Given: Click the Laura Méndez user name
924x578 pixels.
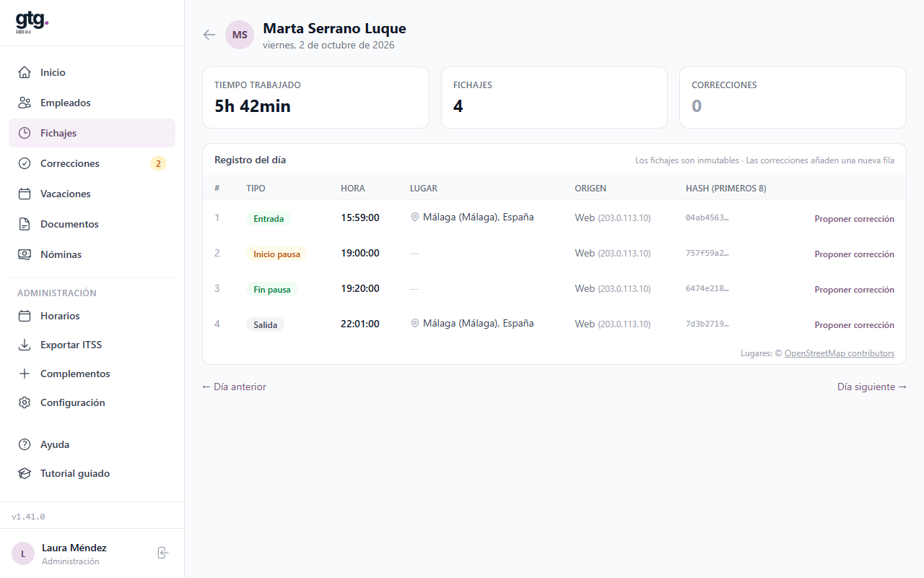Looking at the screenshot, I should (x=74, y=548).
